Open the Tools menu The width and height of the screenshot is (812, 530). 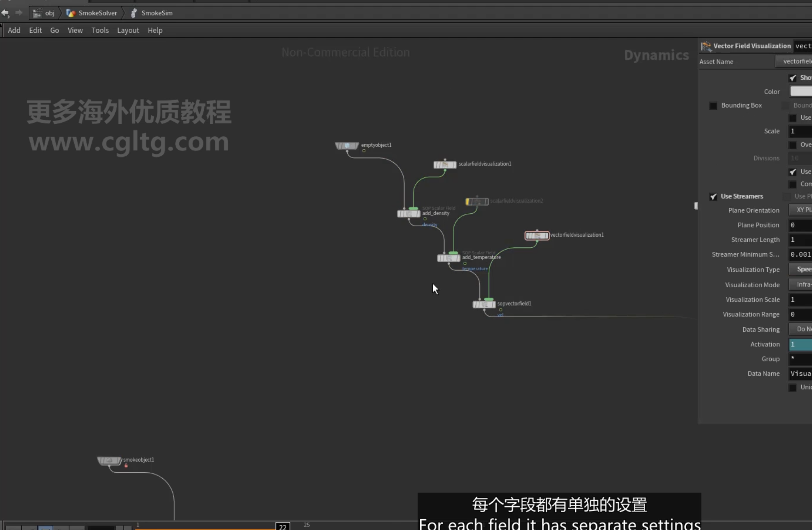click(100, 30)
